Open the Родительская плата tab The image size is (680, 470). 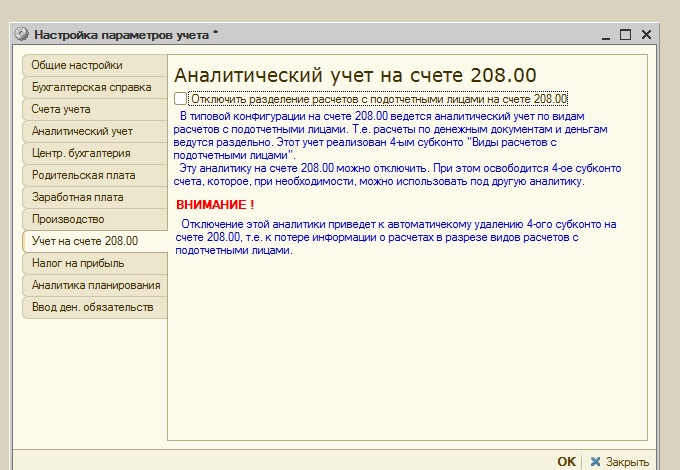95,175
